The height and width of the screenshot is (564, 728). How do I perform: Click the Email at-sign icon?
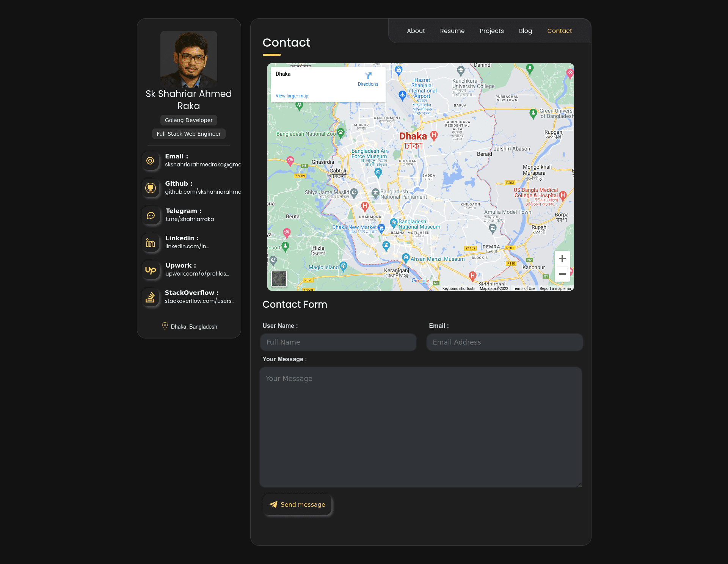[x=151, y=161]
